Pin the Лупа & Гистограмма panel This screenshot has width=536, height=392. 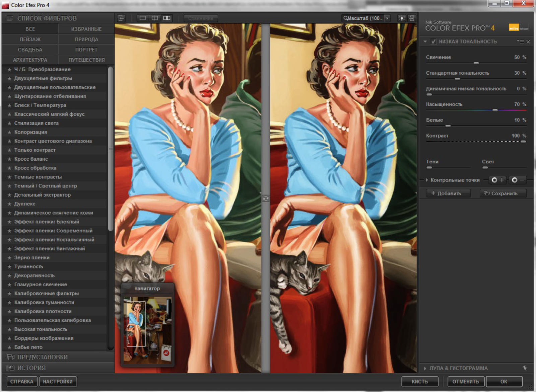click(x=525, y=368)
